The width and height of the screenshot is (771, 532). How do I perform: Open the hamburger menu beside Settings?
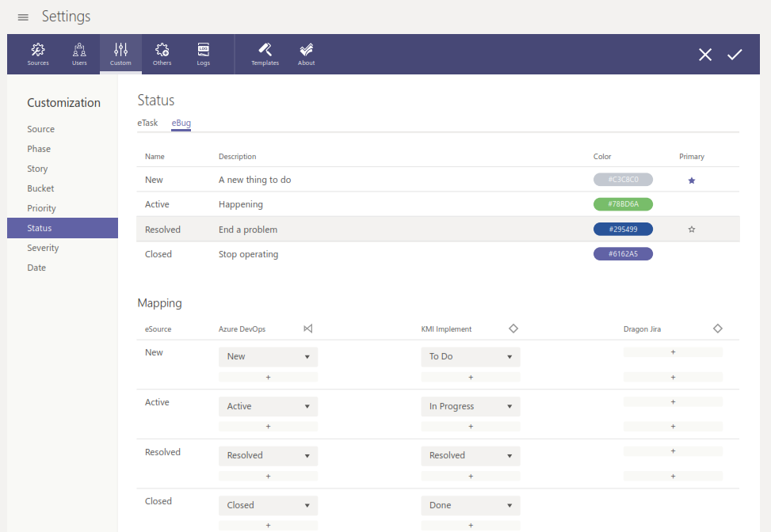(23, 17)
